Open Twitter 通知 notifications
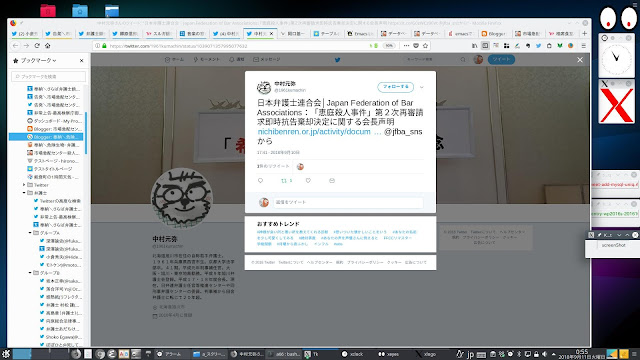The image size is (640, 360). click(x=237, y=60)
